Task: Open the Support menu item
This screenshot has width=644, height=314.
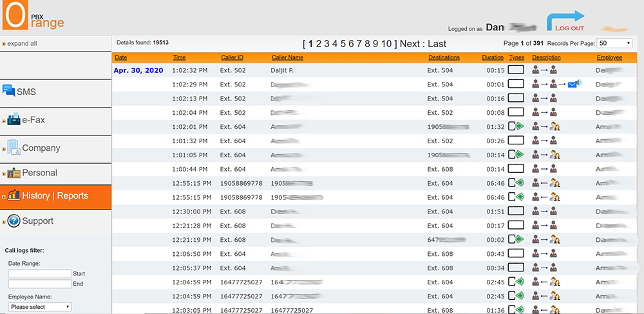Action: pos(38,221)
